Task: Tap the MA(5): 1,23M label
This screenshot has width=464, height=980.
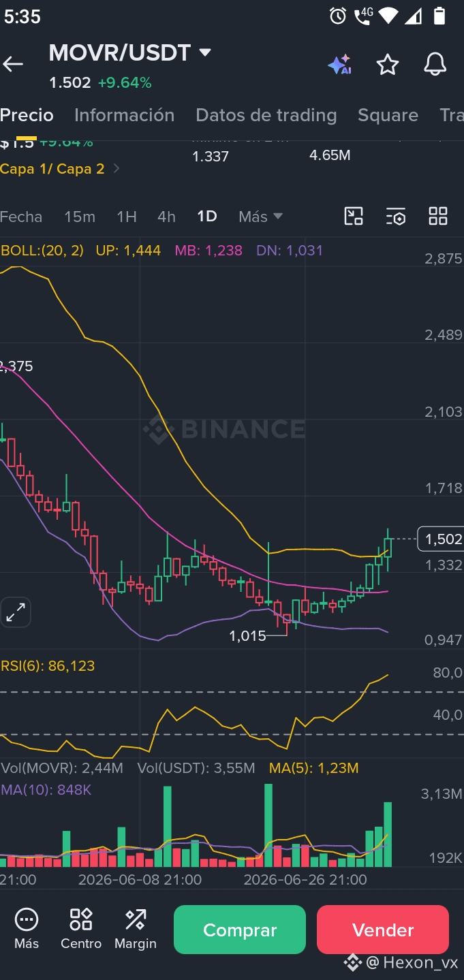Action: click(x=313, y=768)
